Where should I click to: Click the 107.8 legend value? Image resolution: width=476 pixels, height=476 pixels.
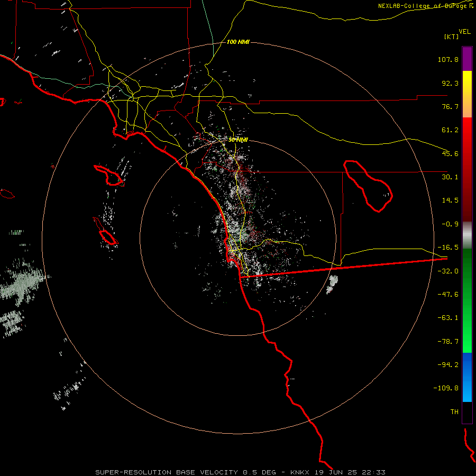tap(448, 59)
